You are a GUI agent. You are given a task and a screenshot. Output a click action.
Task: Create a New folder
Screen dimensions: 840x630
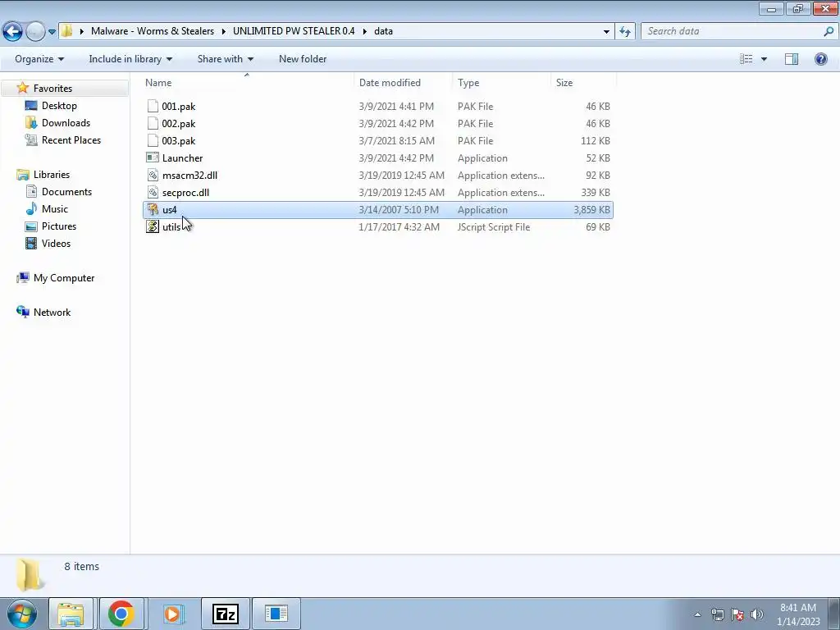pos(303,59)
